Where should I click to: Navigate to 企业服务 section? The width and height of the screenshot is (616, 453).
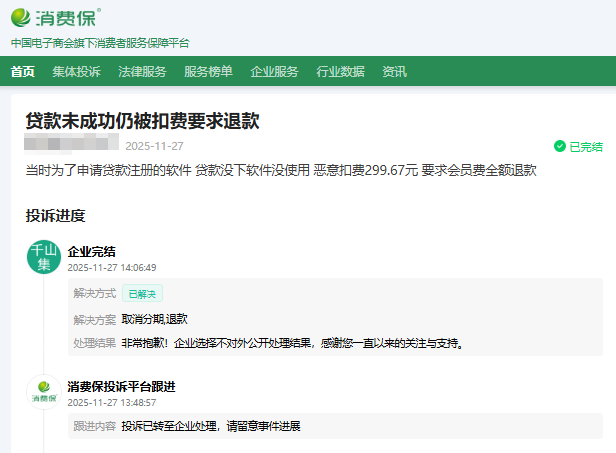click(x=274, y=72)
